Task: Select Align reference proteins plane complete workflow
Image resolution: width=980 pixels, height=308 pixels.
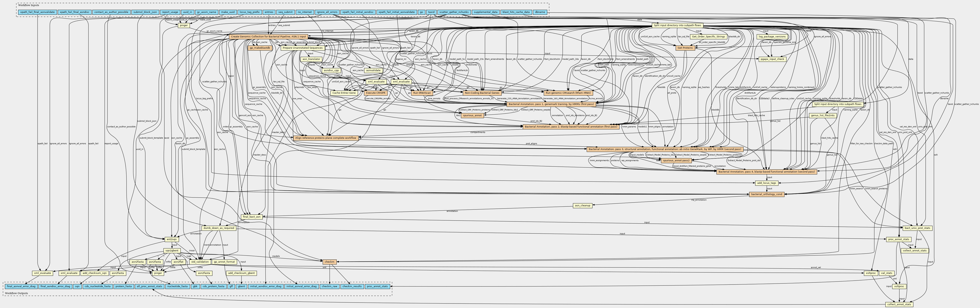Action: [x=326, y=138]
